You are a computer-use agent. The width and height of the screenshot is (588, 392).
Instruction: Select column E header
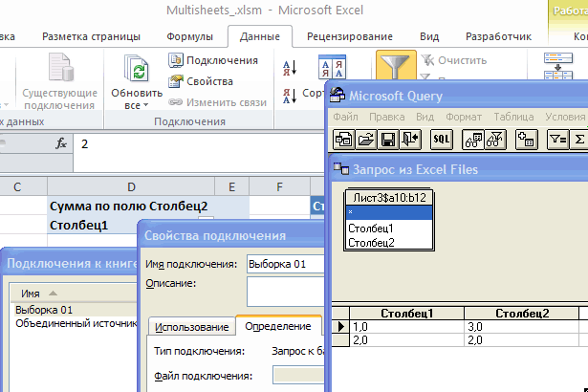click(231, 186)
